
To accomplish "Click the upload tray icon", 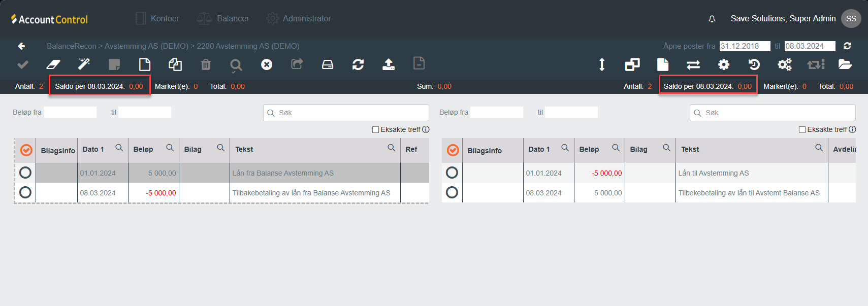I will tap(389, 64).
